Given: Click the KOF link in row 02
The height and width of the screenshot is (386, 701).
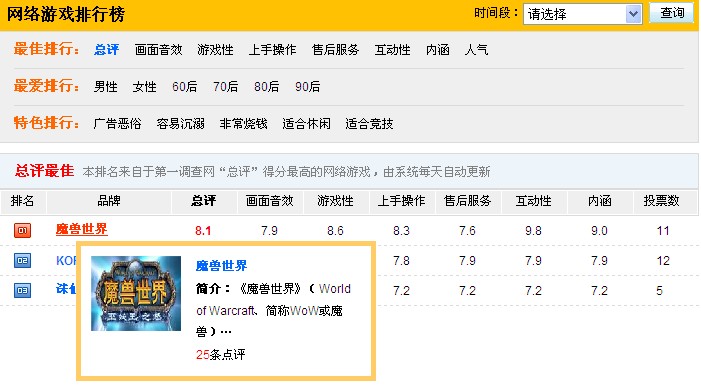Looking at the screenshot, I should click(66, 260).
